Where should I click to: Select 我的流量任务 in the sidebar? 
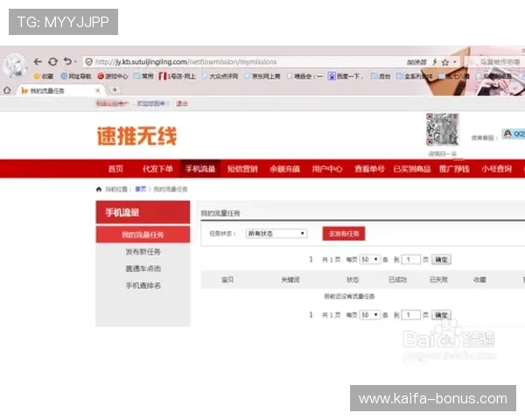click(x=143, y=234)
